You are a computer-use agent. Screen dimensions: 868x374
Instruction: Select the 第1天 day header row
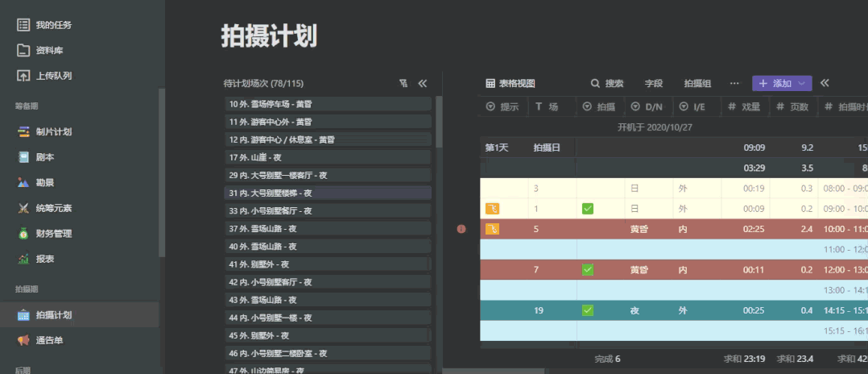tap(674, 148)
